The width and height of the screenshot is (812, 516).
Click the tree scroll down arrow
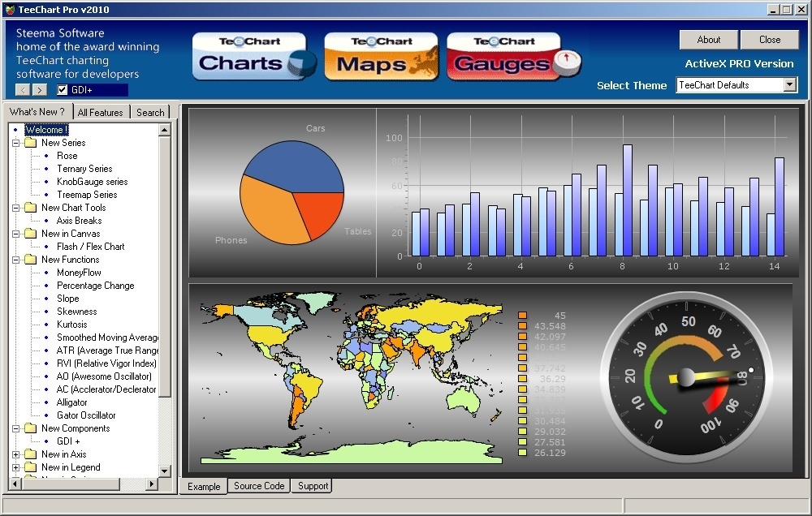click(x=165, y=471)
